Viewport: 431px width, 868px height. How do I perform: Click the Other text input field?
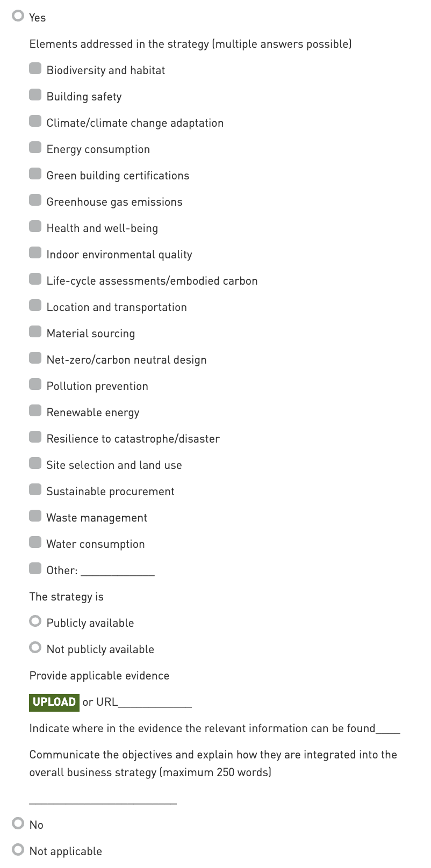(x=117, y=570)
